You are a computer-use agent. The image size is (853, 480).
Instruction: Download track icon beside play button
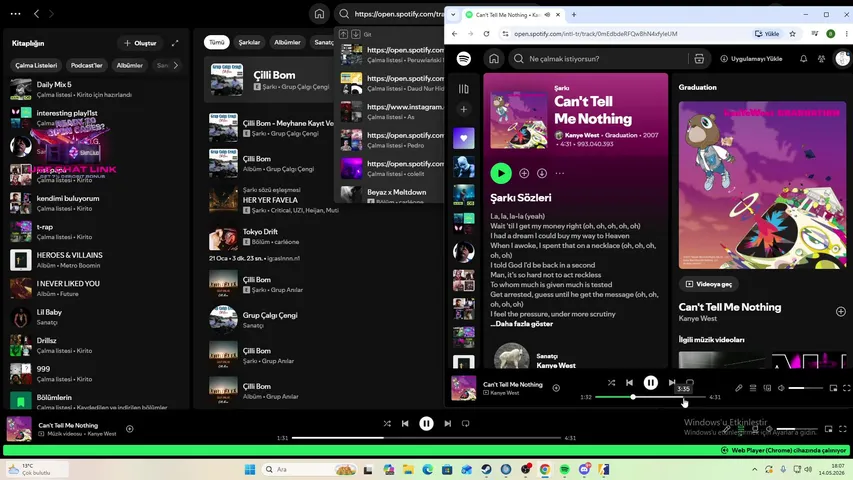542,173
